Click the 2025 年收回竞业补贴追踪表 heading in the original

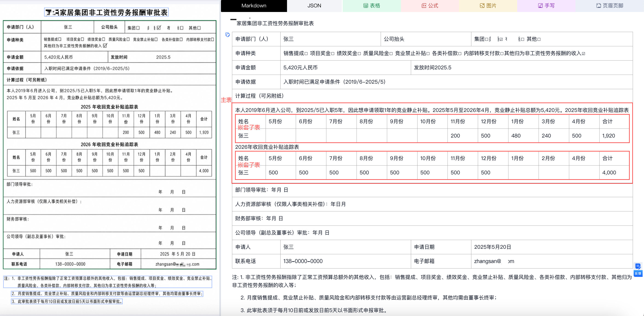pos(109,107)
